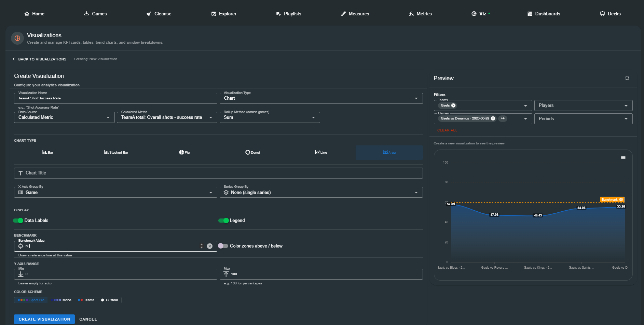Image resolution: width=644 pixels, height=325 pixels.
Task: Click the +4 more games chip
Action: click(503, 118)
